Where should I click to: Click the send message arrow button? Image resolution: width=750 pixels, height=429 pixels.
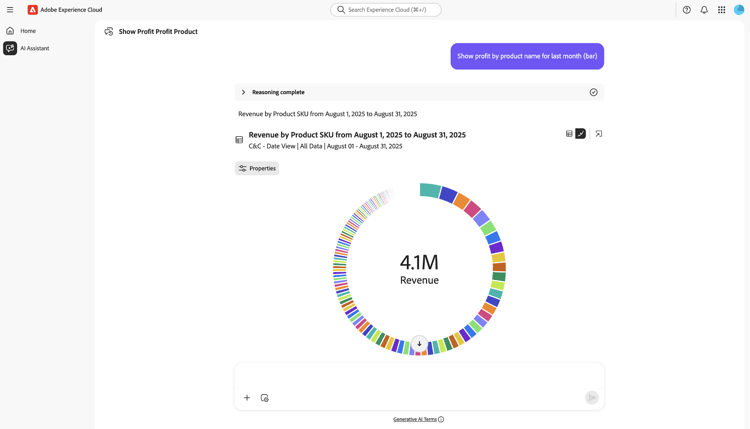(592, 398)
